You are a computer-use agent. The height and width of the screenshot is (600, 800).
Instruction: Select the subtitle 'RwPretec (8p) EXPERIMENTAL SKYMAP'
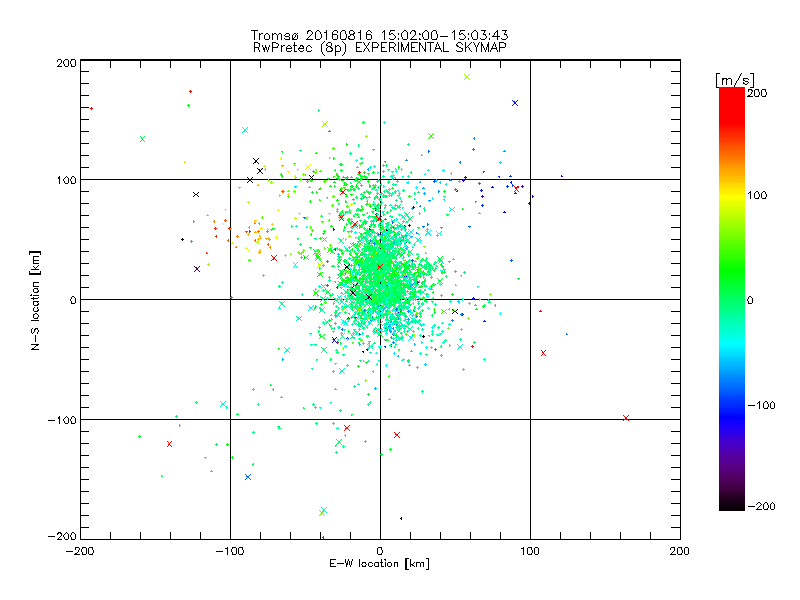[380, 47]
